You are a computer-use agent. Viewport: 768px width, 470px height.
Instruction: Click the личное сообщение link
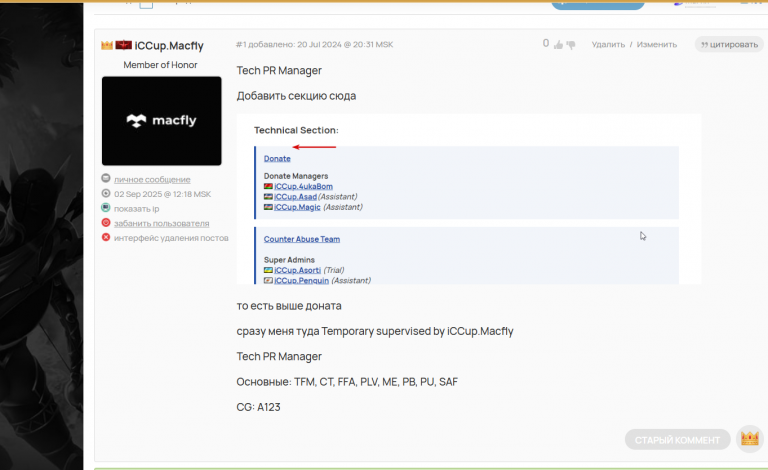[x=152, y=180]
